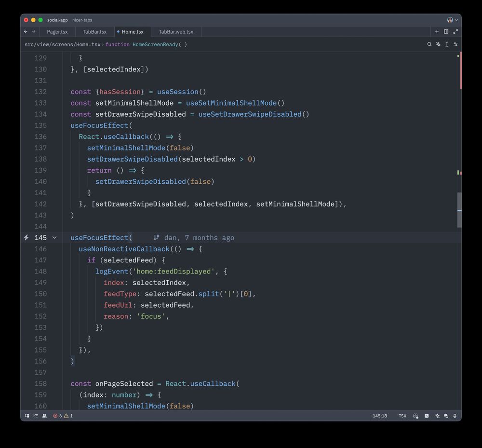Screen dimensions: 482x448
Task: Click the hasSession identifier on line 132
Action: (x=120, y=92)
